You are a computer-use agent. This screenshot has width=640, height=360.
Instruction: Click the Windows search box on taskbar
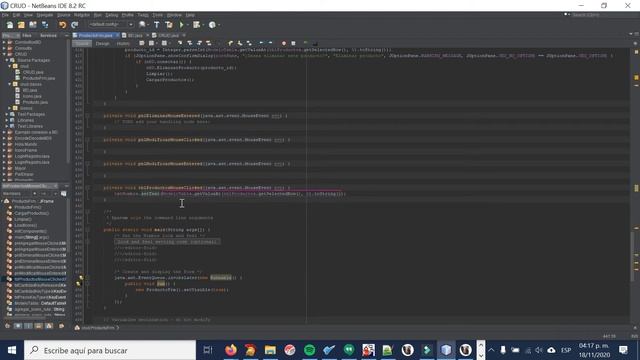(x=110, y=350)
